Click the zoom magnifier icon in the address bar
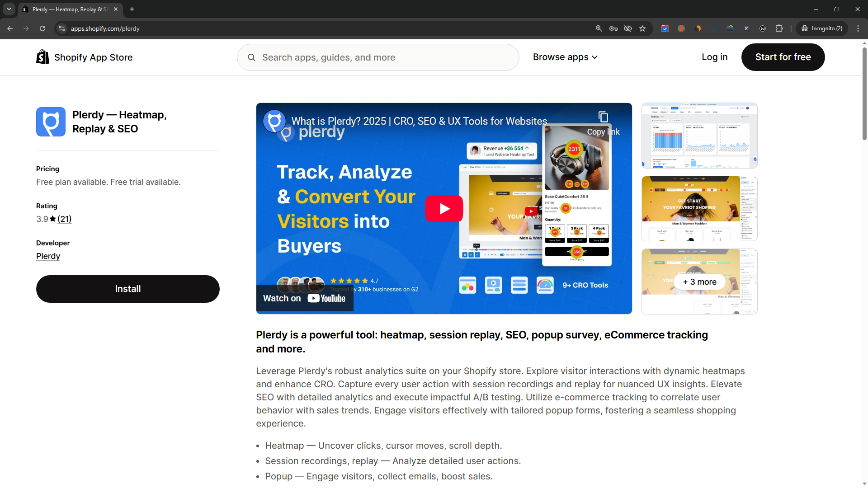The image size is (868, 488). tap(599, 28)
